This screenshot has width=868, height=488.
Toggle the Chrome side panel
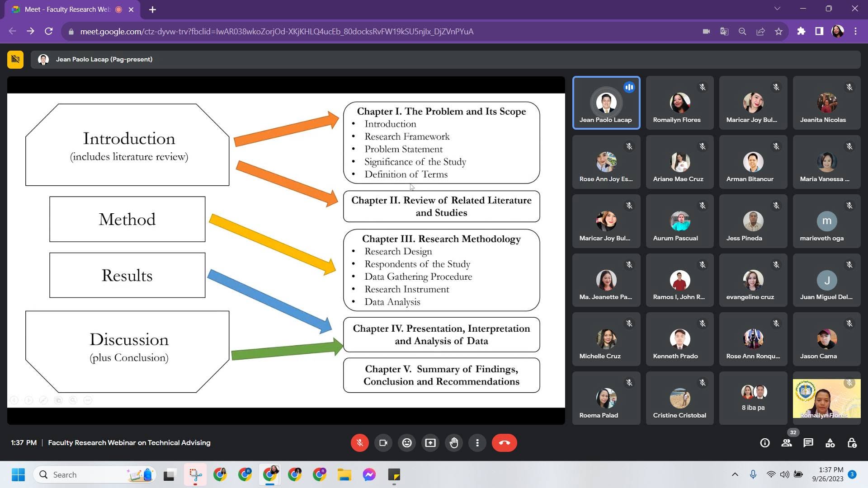click(819, 31)
